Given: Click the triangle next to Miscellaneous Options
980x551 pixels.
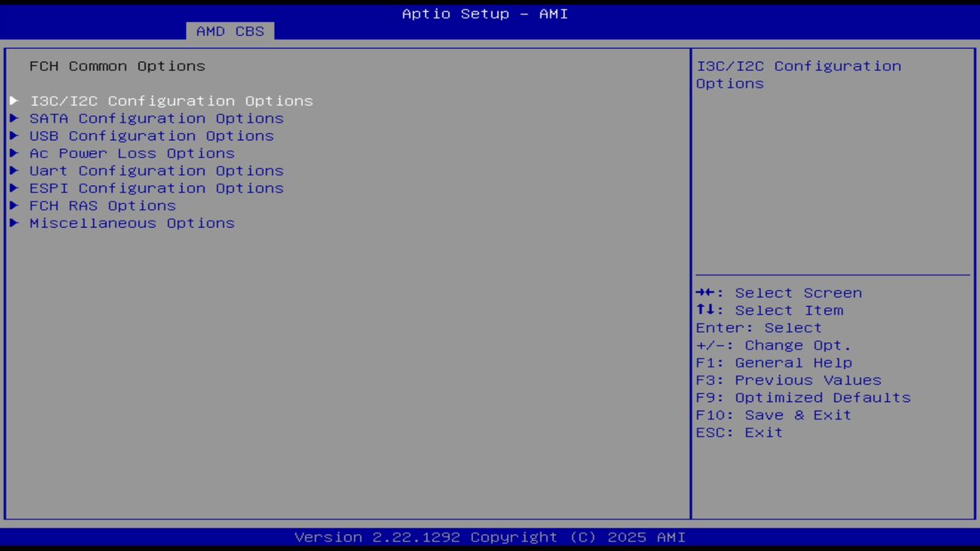Looking at the screenshot, I should click(14, 223).
